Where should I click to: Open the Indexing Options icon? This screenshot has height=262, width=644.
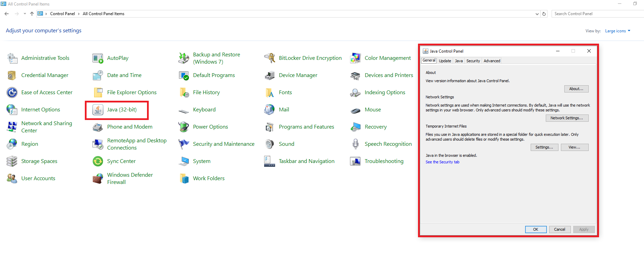(x=355, y=92)
